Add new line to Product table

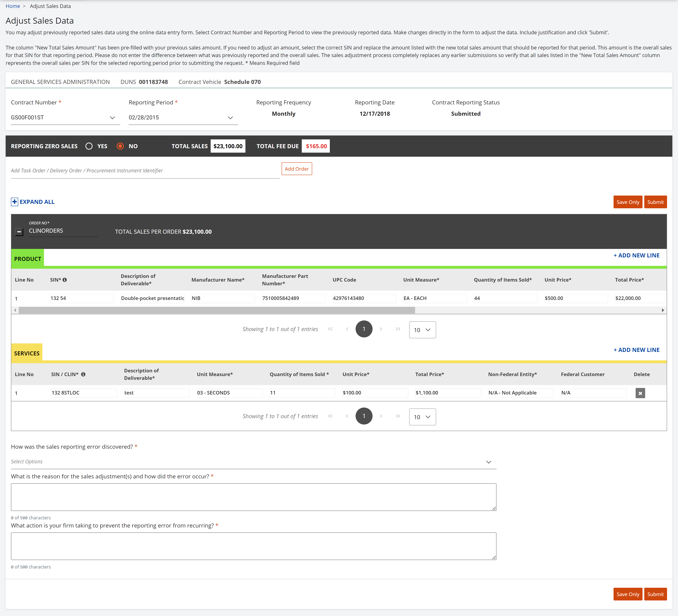click(636, 256)
